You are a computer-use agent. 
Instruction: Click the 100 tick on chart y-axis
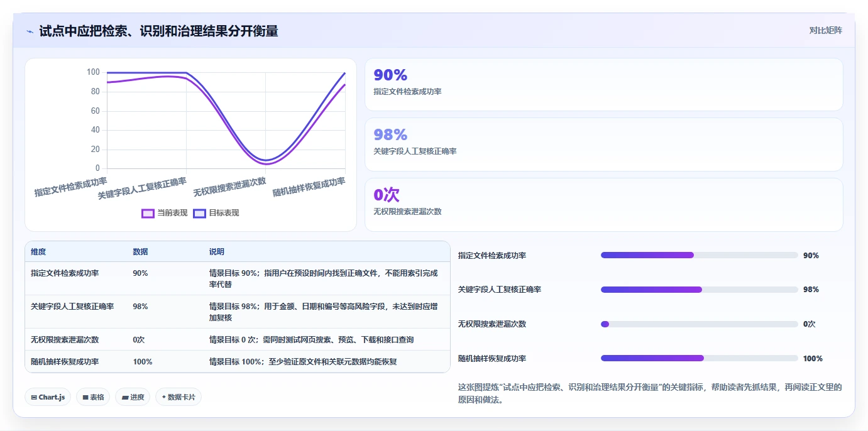(93, 72)
